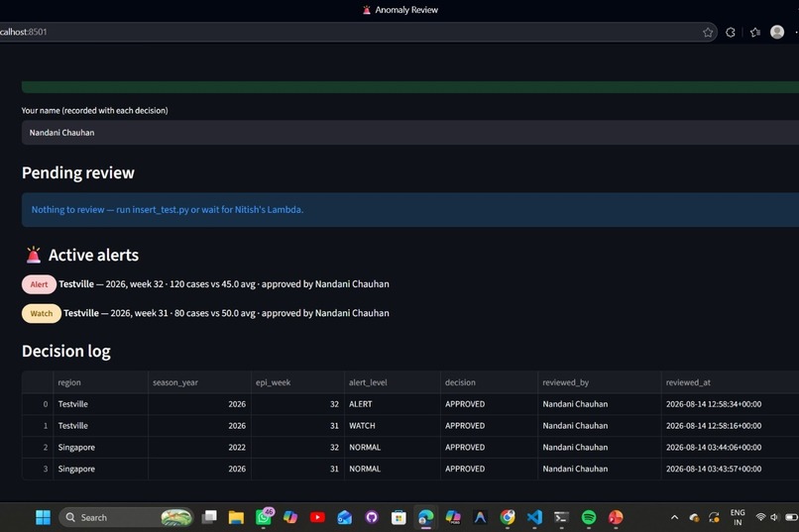Click the Your name input field

[410, 133]
